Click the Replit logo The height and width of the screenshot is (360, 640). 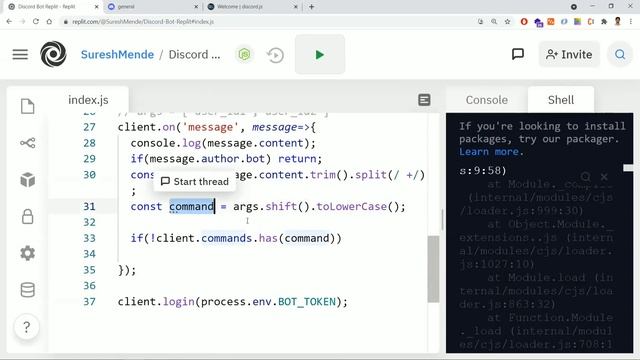(53, 54)
